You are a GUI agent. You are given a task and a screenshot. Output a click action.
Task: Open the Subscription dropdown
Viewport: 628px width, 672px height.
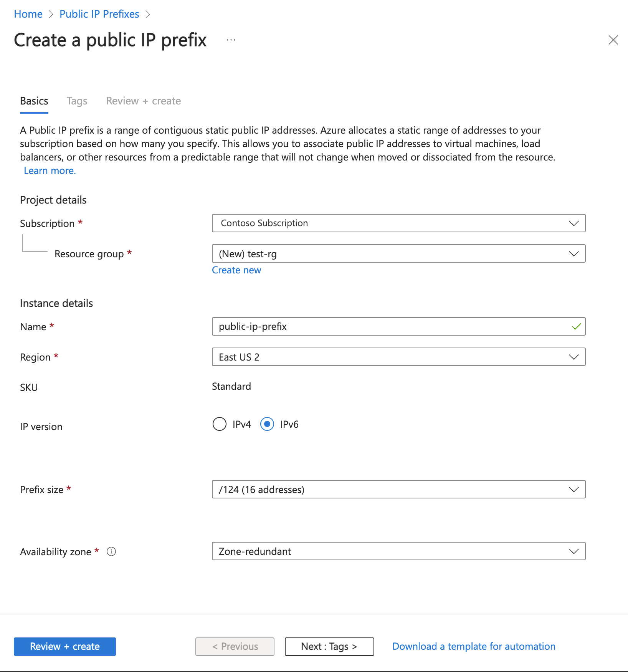tap(574, 223)
